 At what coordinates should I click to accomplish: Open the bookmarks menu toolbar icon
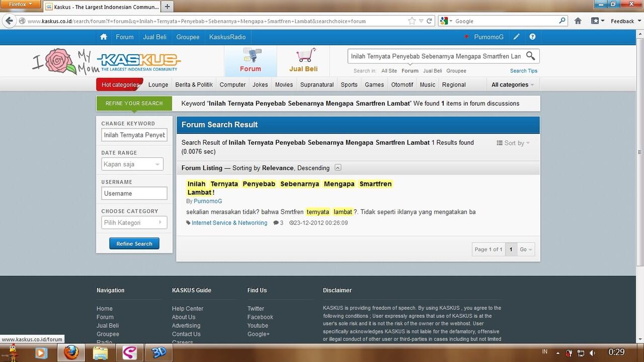[597, 21]
